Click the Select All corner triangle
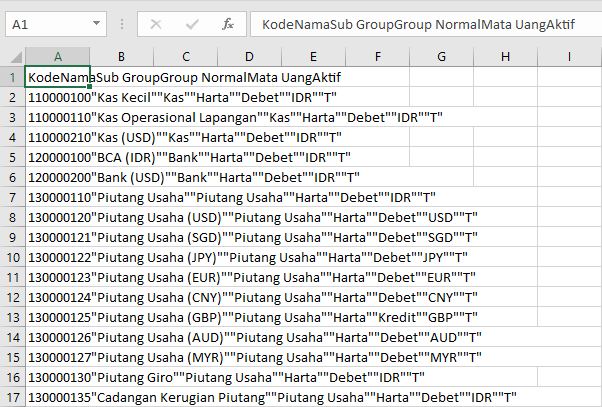Viewport: 602px width, 407px height. click(13, 56)
